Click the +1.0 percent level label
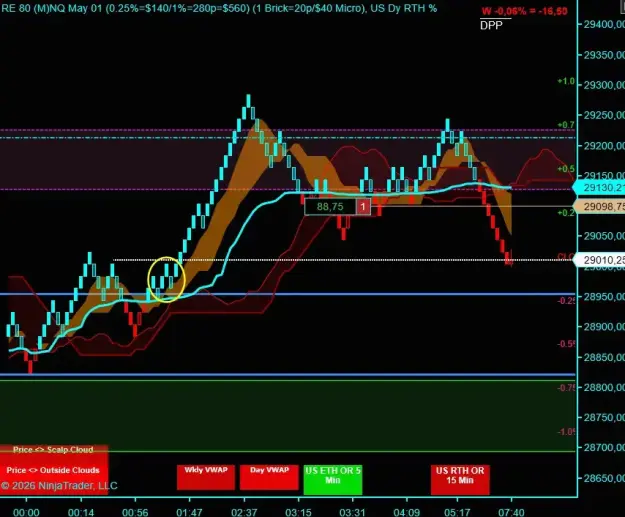The width and height of the screenshot is (625, 517). (x=566, y=81)
